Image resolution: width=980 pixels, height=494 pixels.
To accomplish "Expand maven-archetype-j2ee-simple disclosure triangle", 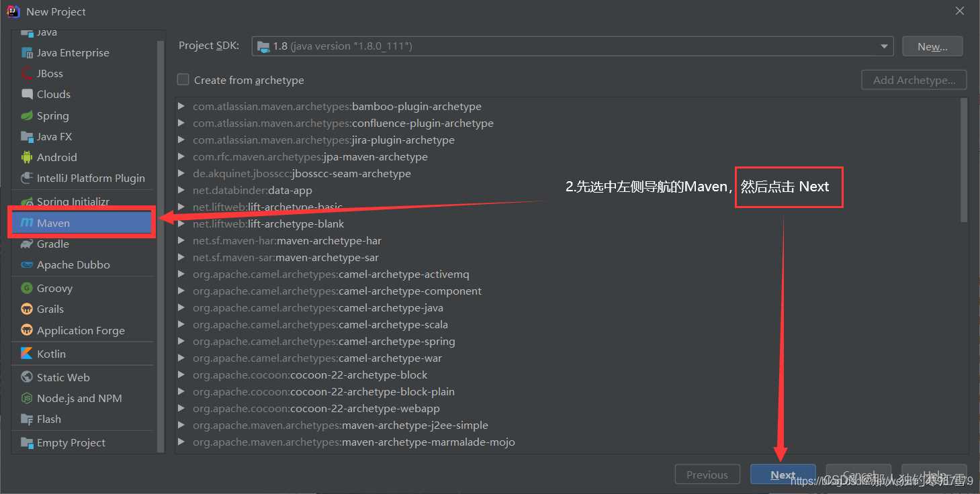I will pyautogui.click(x=181, y=425).
